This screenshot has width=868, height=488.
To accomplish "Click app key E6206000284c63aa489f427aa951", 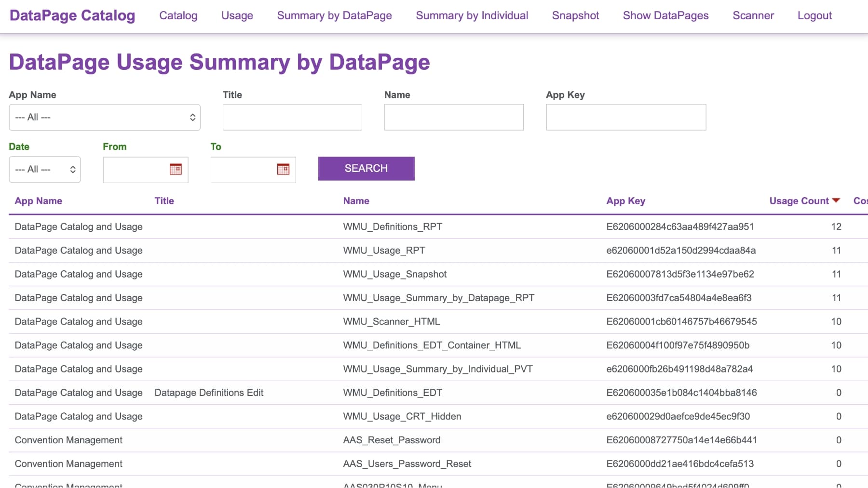I will pyautogui.click(x=680, y=226).
